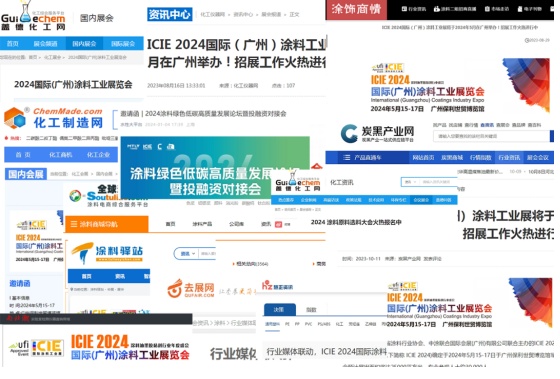Click the 去展网 qufair.com logo
The width and height of the screenshot is (560, 379).
(191, 289)
